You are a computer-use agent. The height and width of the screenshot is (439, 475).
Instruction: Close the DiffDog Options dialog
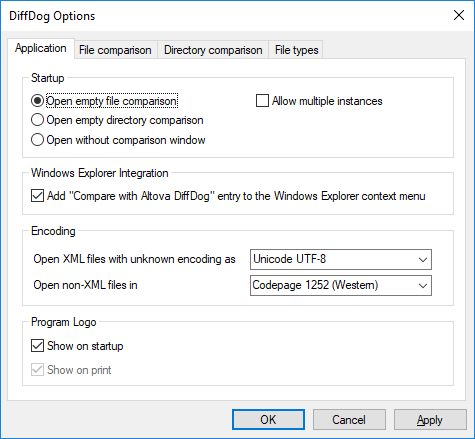tap(459, 15)
